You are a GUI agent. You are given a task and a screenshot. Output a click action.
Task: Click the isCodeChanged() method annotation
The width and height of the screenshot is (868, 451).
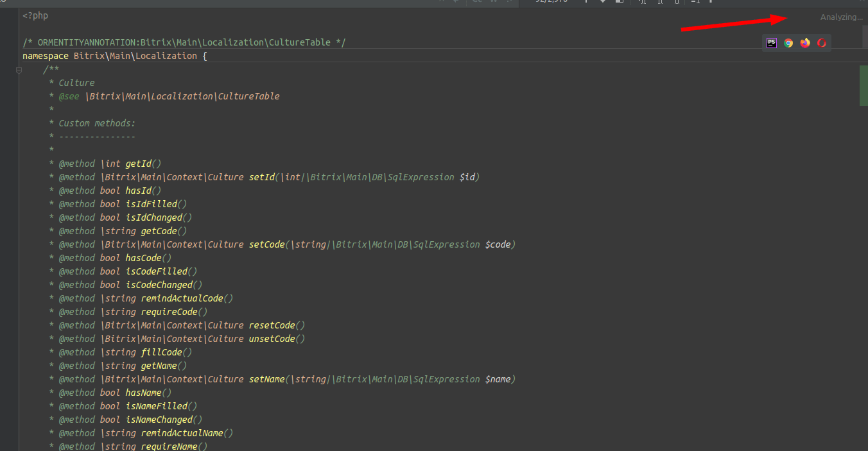[130, 285]
